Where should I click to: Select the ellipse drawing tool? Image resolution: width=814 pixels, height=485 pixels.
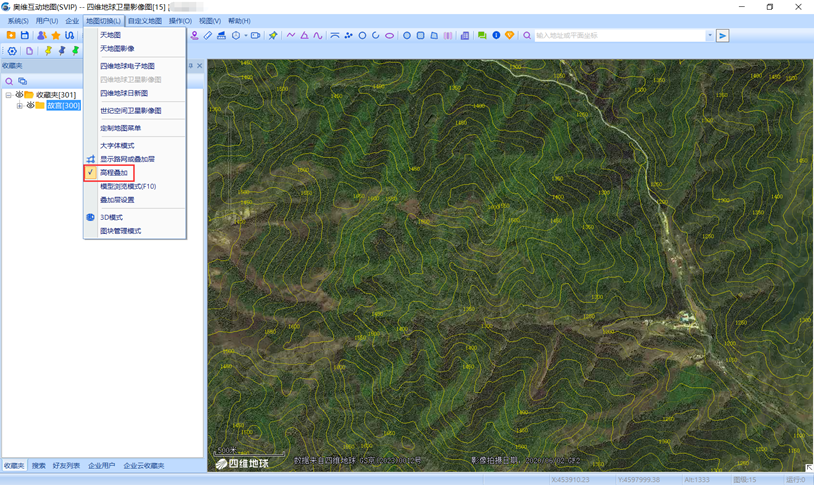[390, 35]
